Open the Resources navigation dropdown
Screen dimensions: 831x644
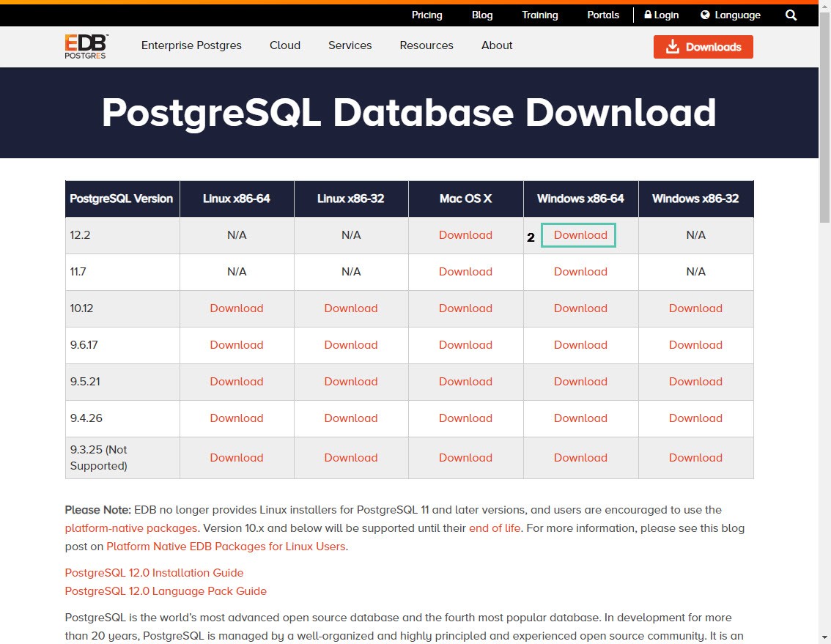coord(426,45)
